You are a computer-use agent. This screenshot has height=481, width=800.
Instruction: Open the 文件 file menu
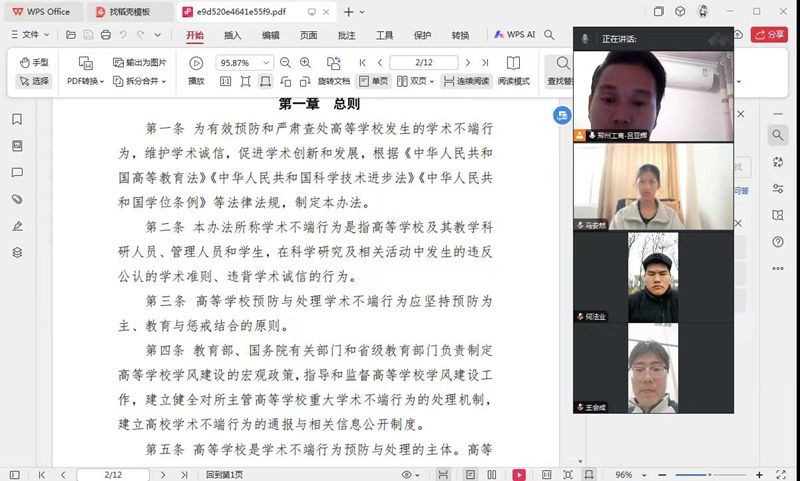[30, 35]
